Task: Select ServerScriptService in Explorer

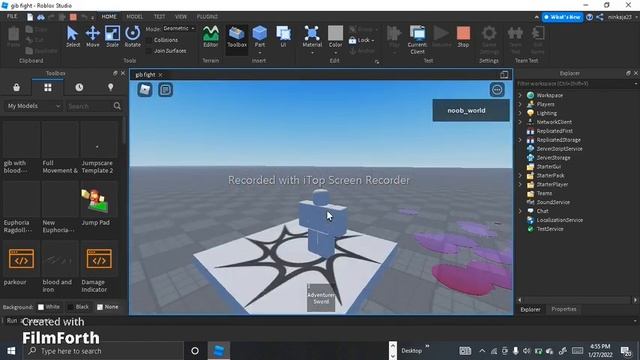Action: click(559, 149)
